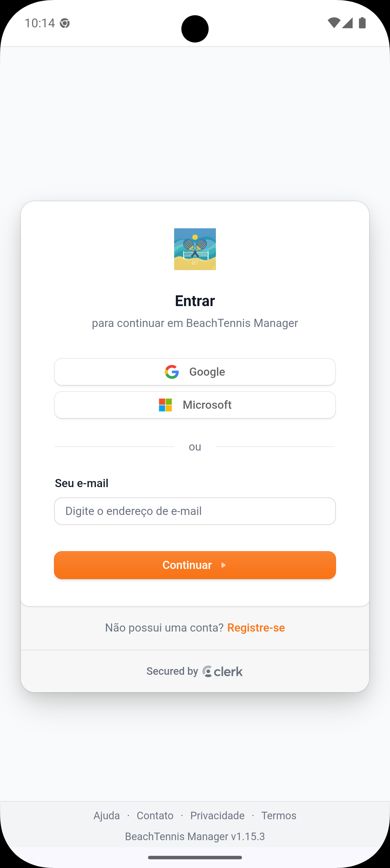Image resolution: width=390 pixels, height=868 pixels.
Task: Open the Ajuda link
Action: pos(106,815)
